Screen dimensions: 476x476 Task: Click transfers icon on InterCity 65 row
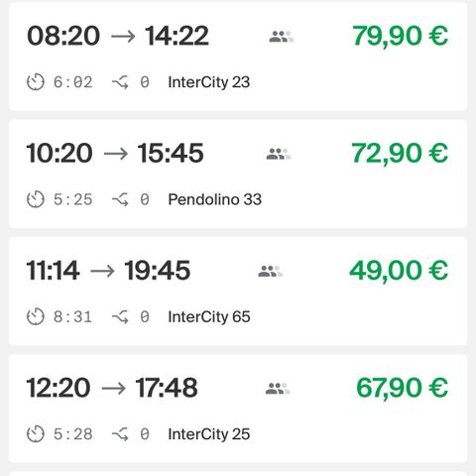coord(120,316)
